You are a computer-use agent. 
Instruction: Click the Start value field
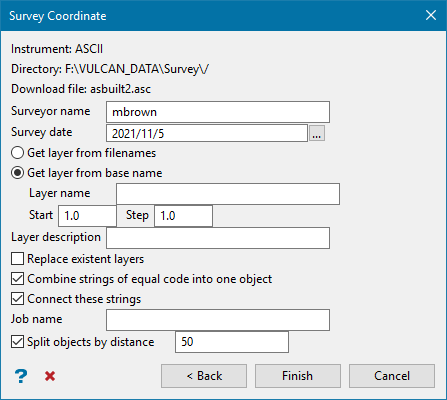87,216
